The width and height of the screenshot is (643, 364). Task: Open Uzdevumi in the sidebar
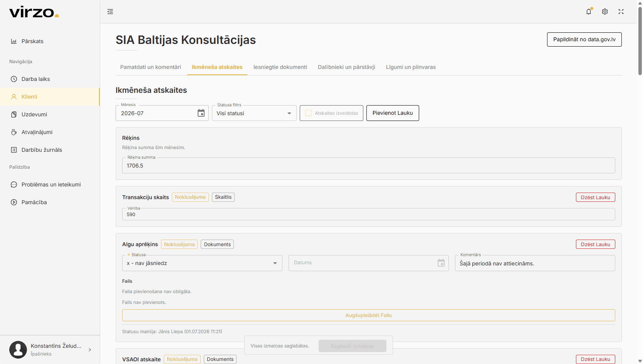(50, 114)
